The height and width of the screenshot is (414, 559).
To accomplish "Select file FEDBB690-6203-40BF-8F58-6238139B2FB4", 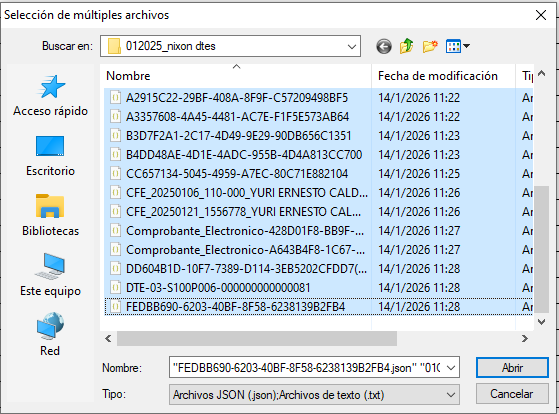I will [x=235, y=307].
